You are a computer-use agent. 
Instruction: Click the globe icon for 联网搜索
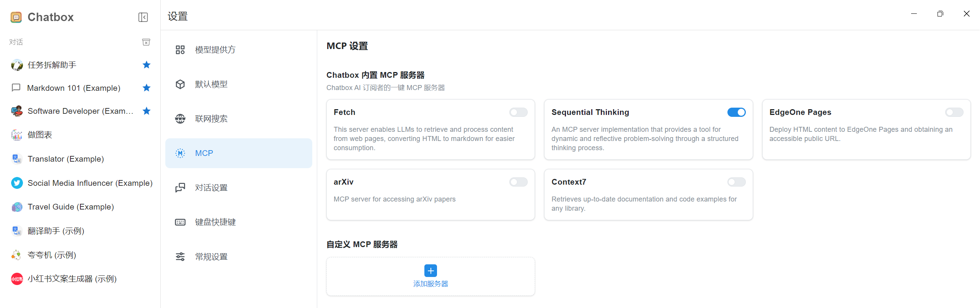[180, 119]
